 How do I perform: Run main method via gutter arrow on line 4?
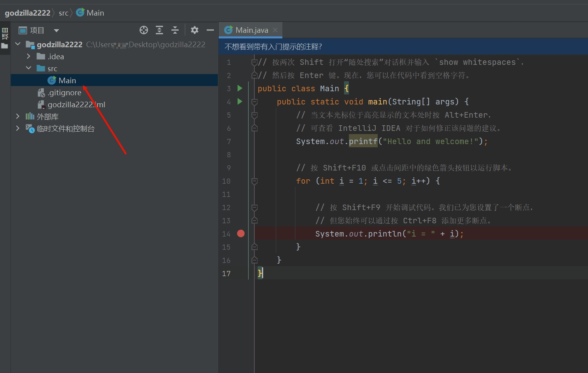click(x=240, y=101)
